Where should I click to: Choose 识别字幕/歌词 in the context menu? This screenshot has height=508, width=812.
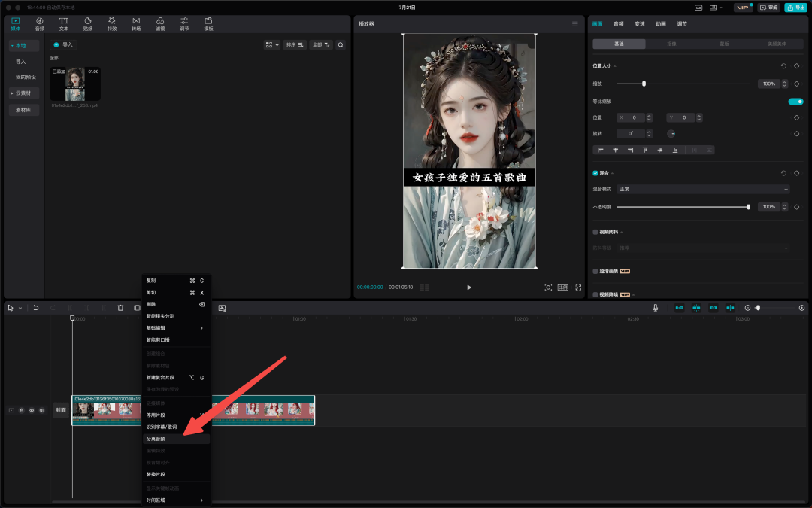click(176, 427)
